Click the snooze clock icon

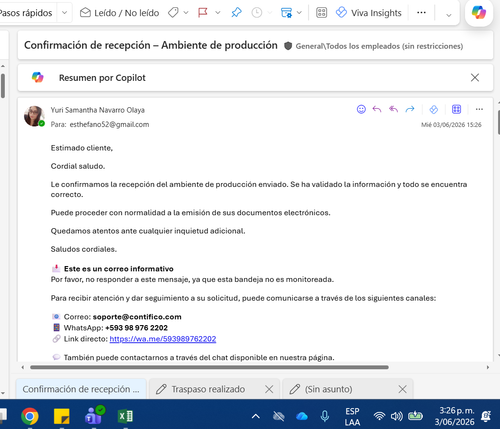256,13
